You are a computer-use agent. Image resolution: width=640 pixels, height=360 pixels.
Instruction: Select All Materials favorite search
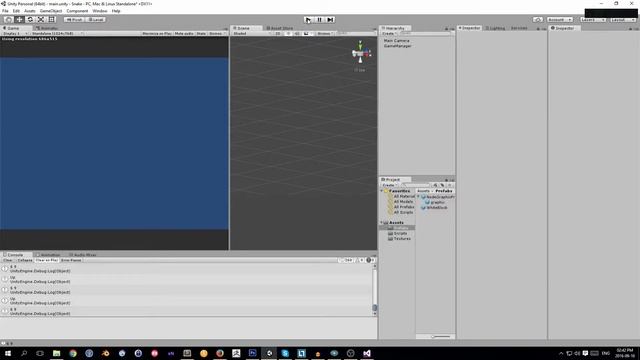pos(401,196)
